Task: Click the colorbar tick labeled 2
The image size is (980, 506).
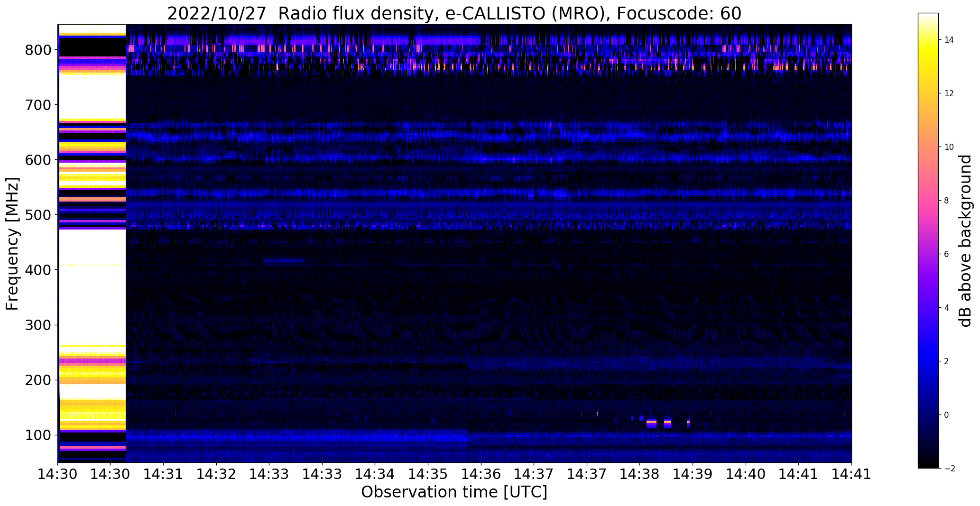Action: (x=946, y=361)
